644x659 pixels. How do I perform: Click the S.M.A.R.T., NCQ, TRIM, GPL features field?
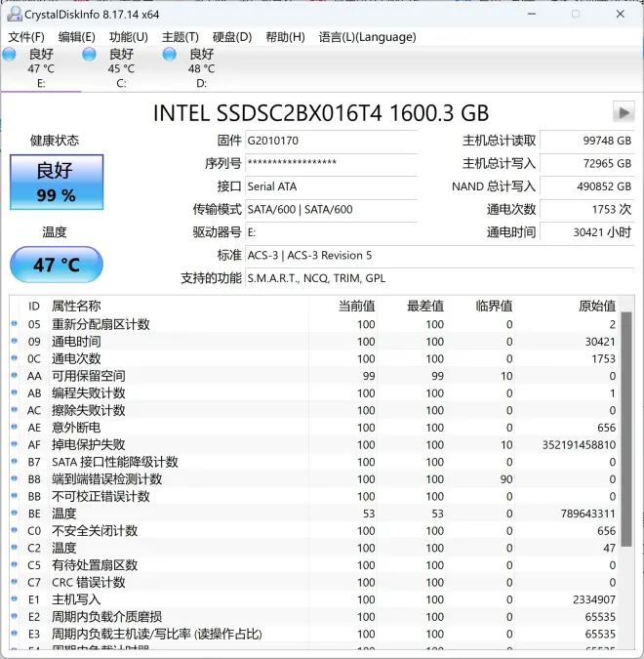[x=440, y=278]
